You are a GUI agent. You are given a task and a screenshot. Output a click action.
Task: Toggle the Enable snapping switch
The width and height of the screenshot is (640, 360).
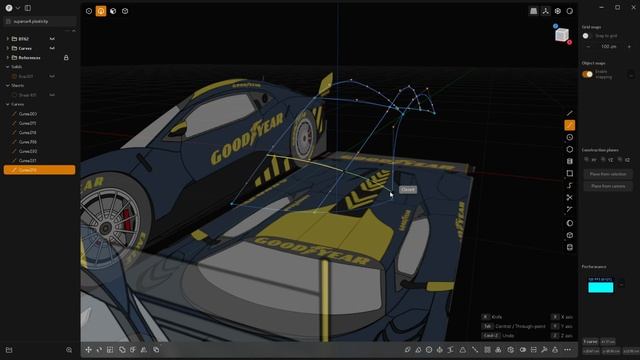(x=587, y=74)
